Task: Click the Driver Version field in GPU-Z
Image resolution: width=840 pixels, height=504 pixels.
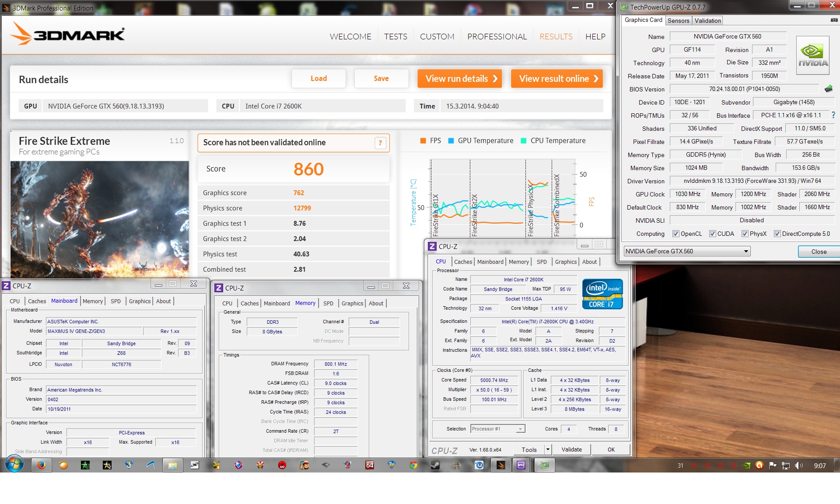Action: [752, 181]
